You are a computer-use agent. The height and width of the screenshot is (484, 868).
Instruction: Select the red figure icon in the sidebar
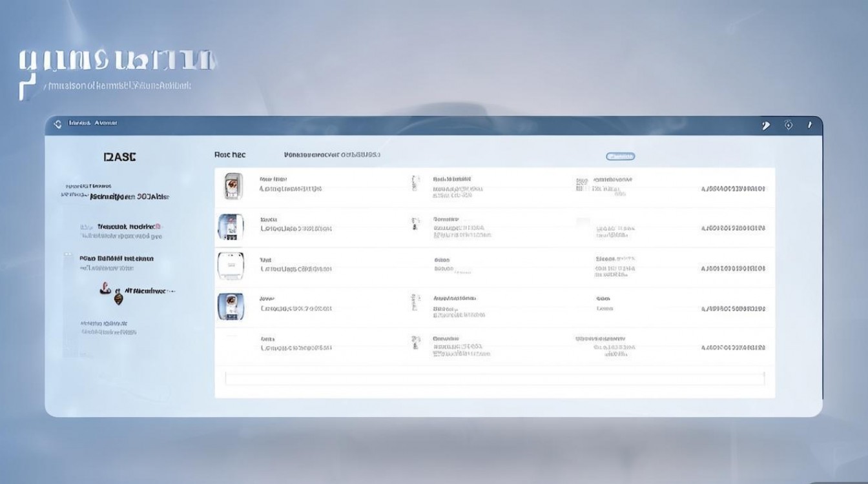[x=104, y=288]
